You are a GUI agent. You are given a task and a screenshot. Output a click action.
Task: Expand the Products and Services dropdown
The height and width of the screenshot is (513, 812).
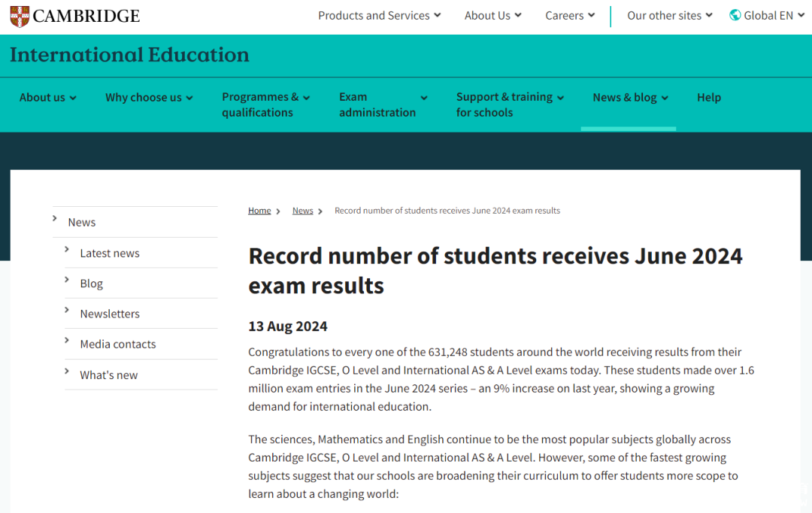[379, 16]
